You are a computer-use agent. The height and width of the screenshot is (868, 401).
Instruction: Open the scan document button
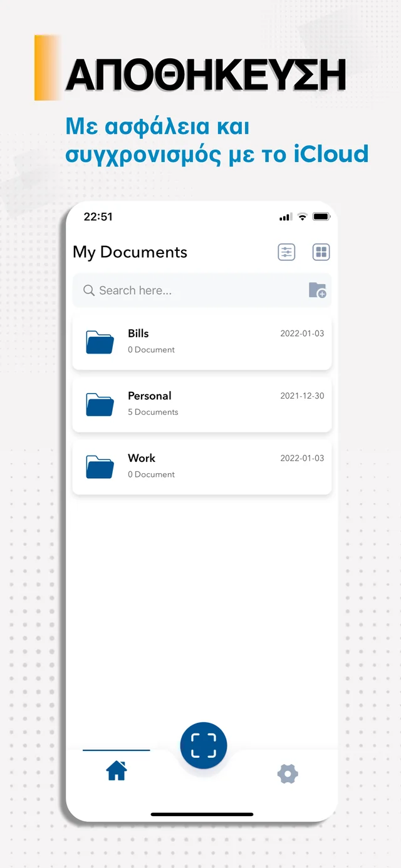coord(204,745)
